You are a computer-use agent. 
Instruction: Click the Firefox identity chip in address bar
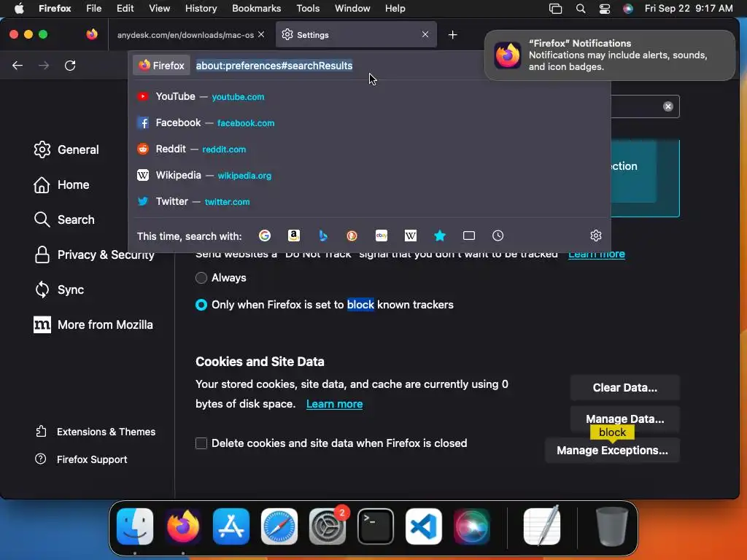[161, 66]
